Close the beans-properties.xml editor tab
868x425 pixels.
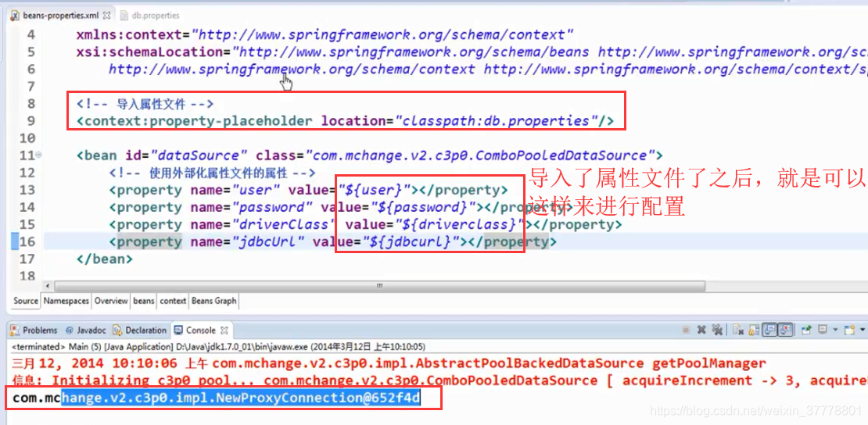[107, 15]
